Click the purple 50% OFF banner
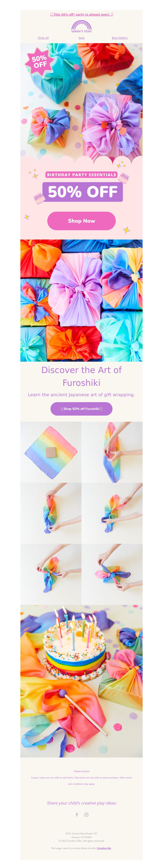Viewport: 163px width, 868px height. coord(83,192)
